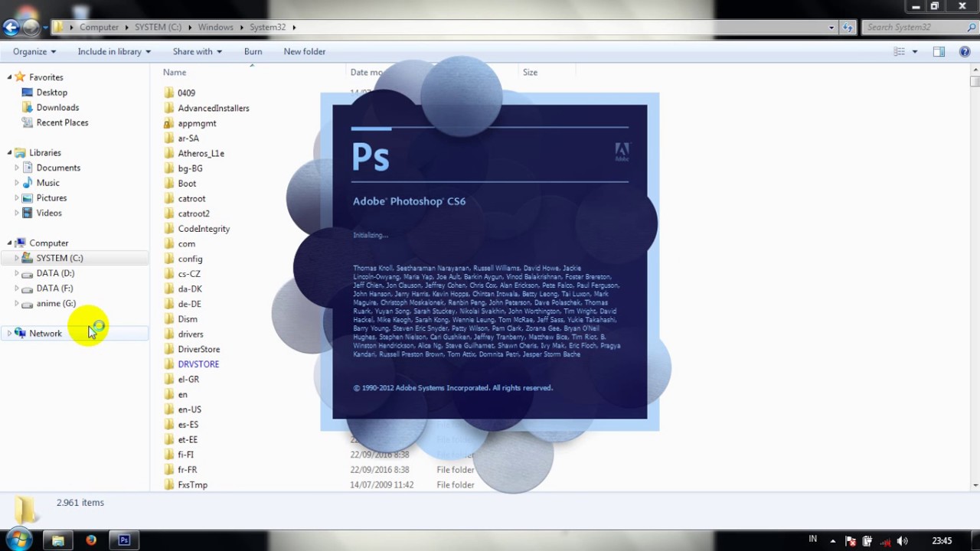Select the Atheros_L1e folder
The width and height of the screenshot is (980, 551).
(x=201, y=153)
